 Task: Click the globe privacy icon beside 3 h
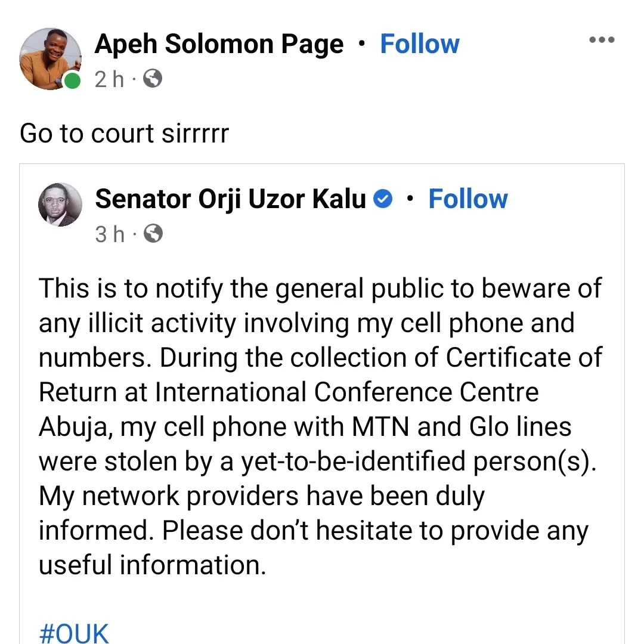pos(153,234)
